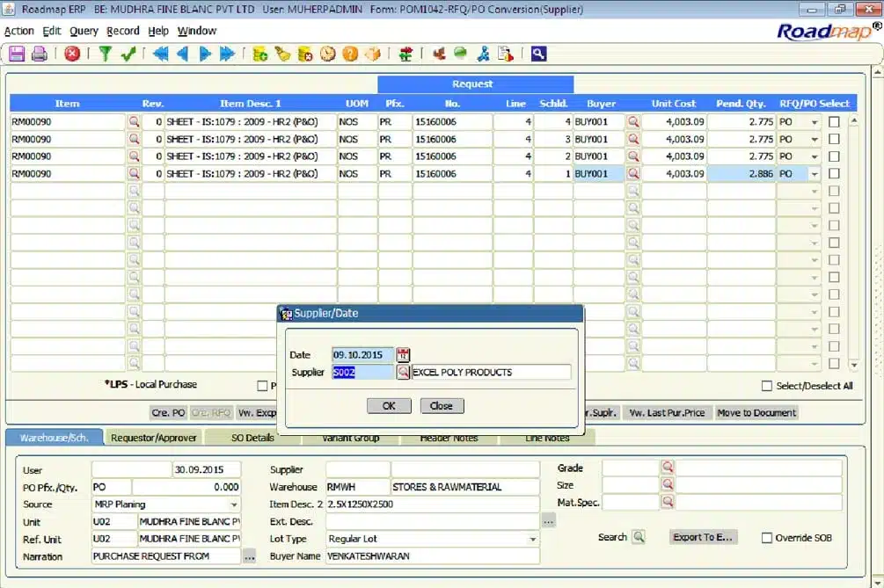Screen dimensions: 884x588
Task: Click Vw. Last Pur.Price button
Action: pyautogui.click(x=667, y=413)
